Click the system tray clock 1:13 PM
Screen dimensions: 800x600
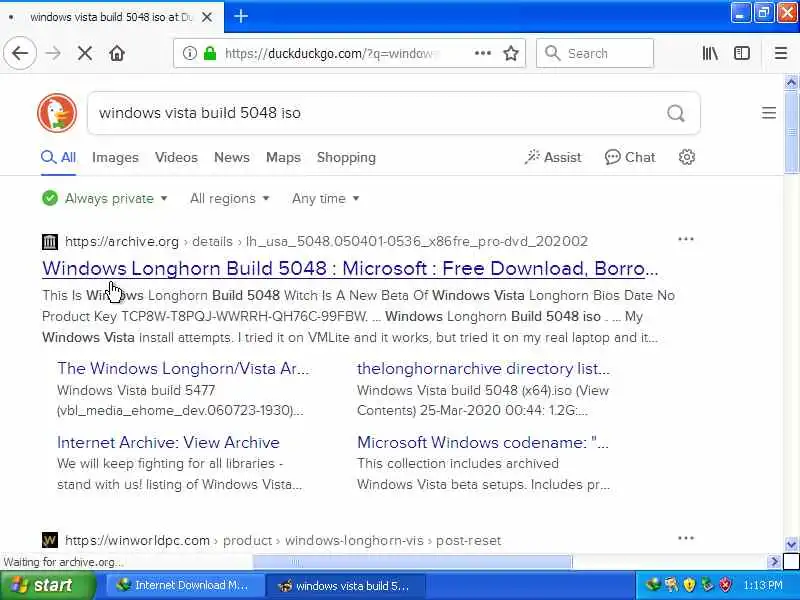(763, 585)
